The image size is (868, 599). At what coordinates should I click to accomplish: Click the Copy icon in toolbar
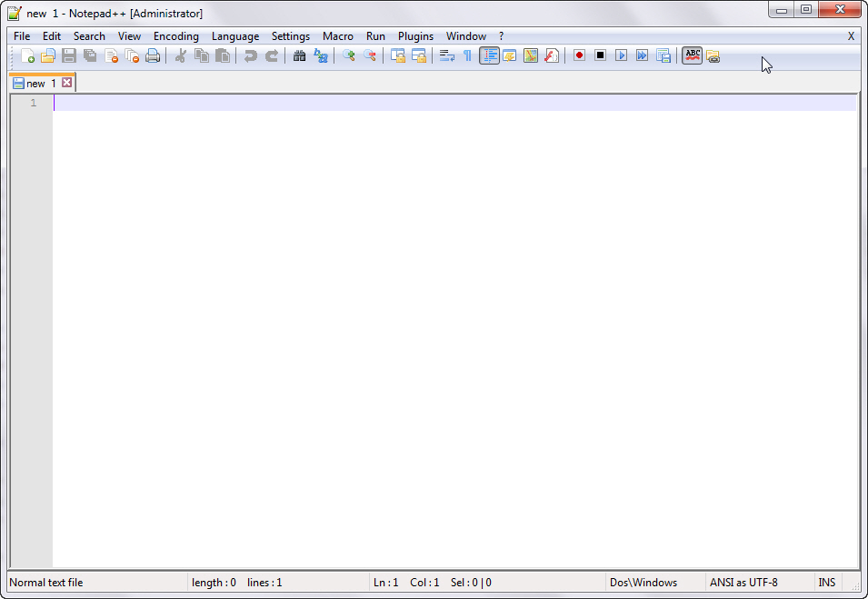(x=202, y=56)
